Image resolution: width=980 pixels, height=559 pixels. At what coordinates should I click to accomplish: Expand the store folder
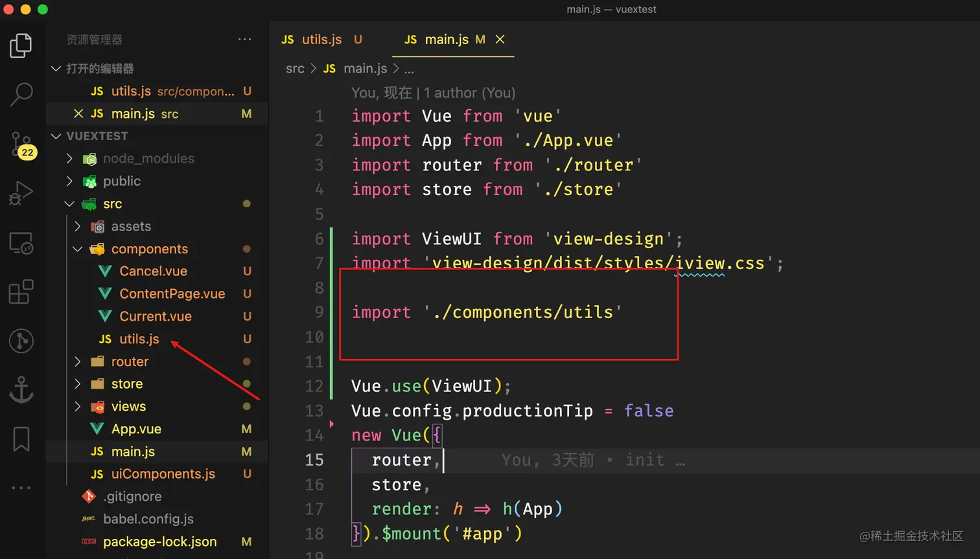(78, 384)
